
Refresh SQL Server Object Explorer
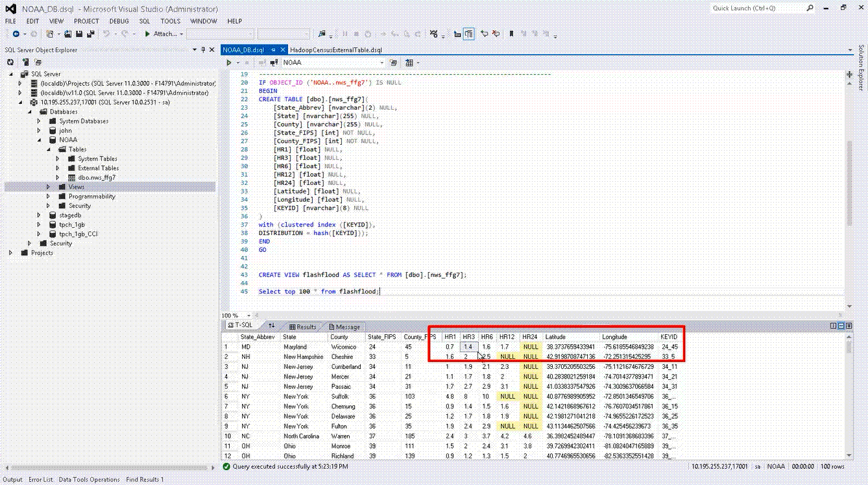pos(10,62)
